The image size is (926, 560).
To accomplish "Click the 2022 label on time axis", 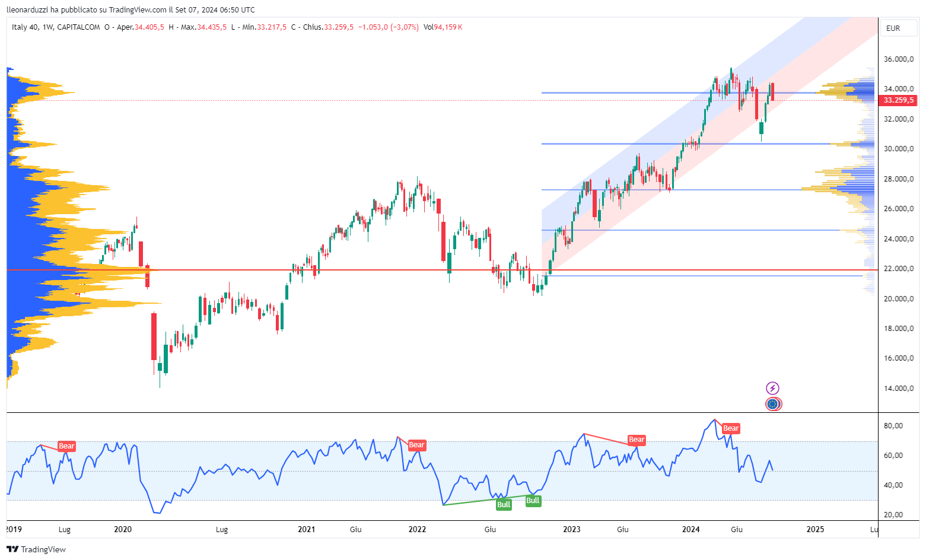I will [x=418, y=529].
